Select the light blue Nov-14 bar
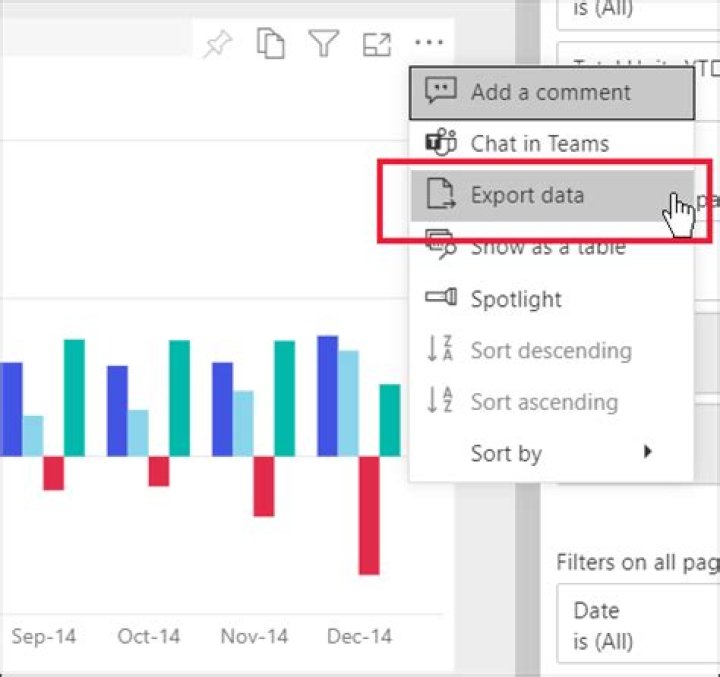720x677 pixels. click(x=243, y=423)
